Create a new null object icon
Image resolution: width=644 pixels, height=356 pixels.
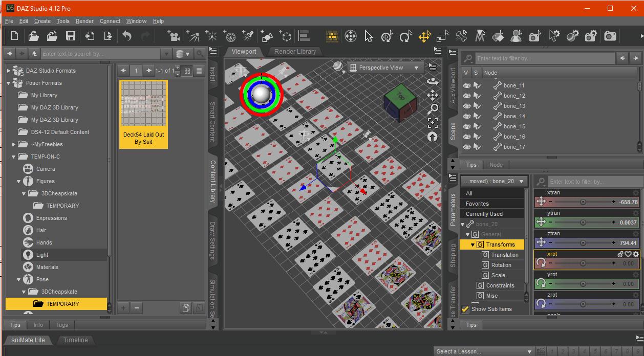286,36
